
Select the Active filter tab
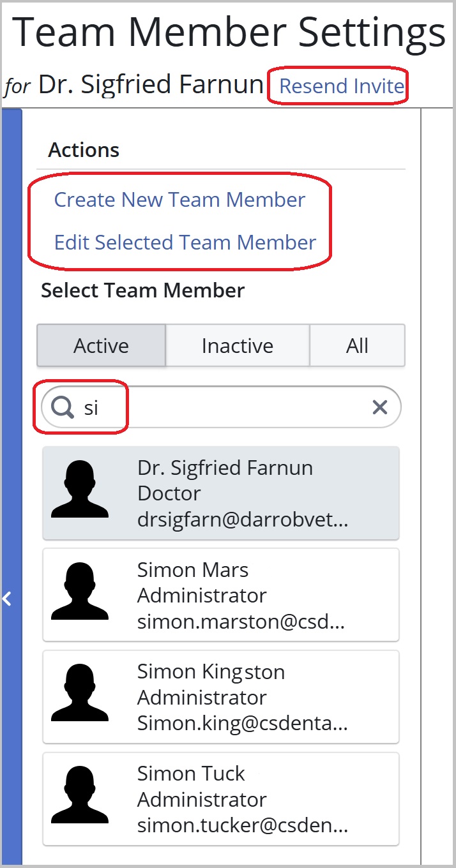tap(101, 345)
